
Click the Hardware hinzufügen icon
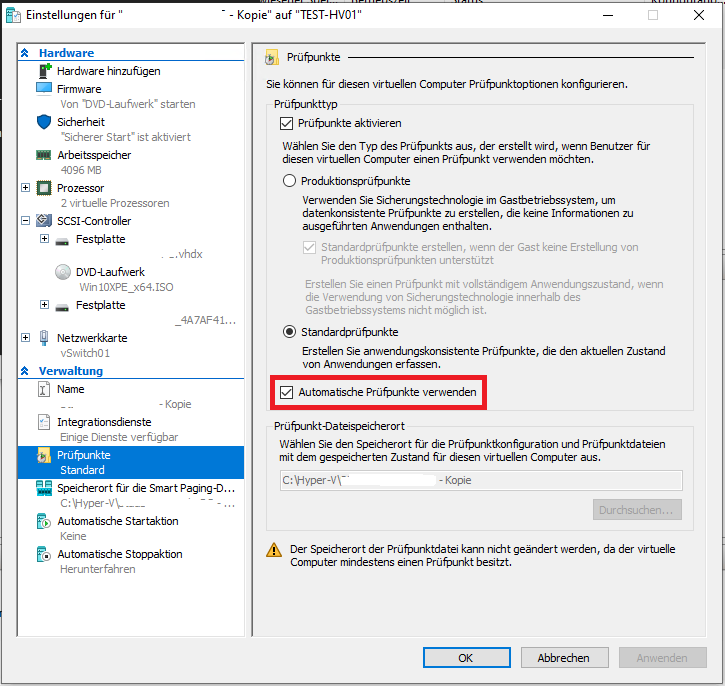tap(44, 71)
